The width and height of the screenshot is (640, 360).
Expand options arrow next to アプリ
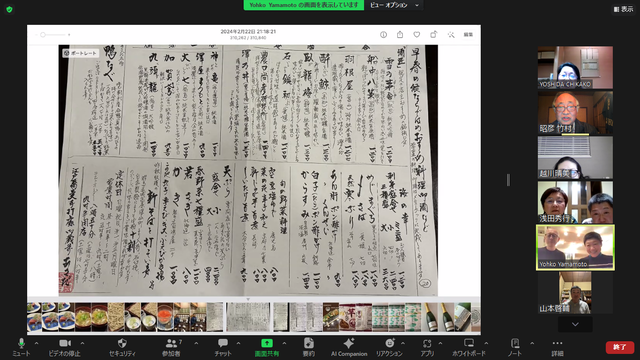[440, 343]
